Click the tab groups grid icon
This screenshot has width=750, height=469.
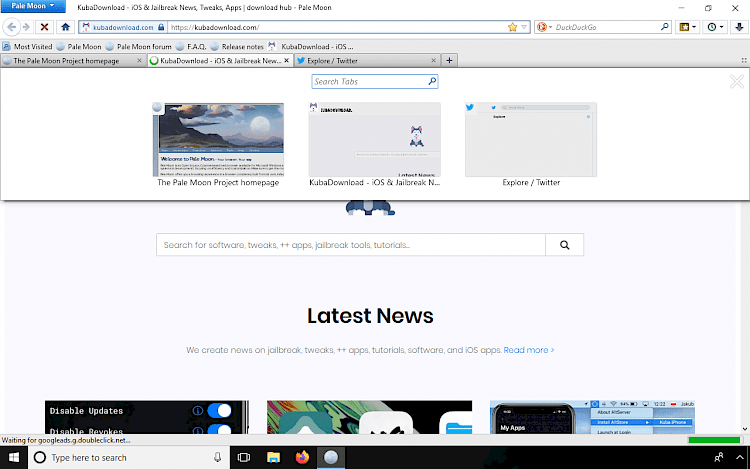tap(744, 61)
